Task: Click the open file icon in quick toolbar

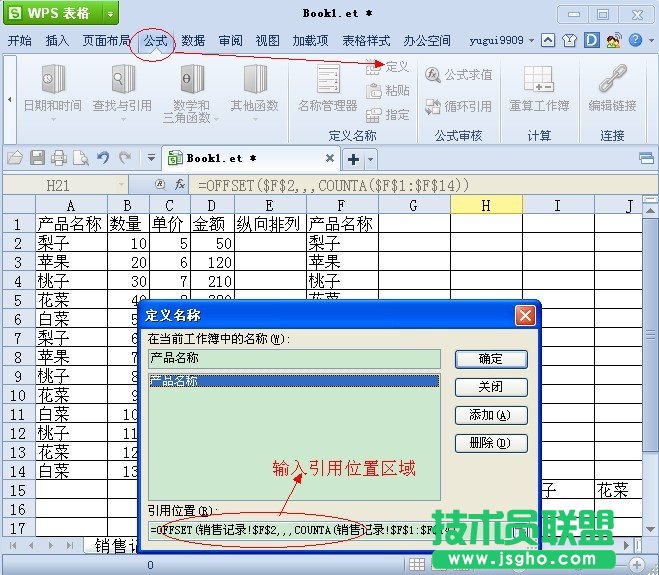Action: (x=15, y=158)
